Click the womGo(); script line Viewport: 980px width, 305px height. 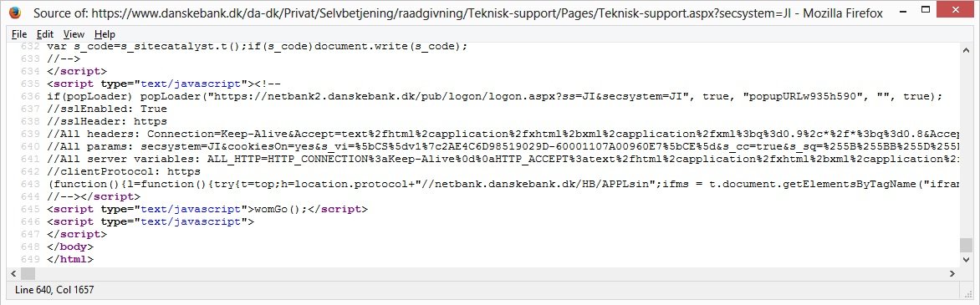point(207,209)
